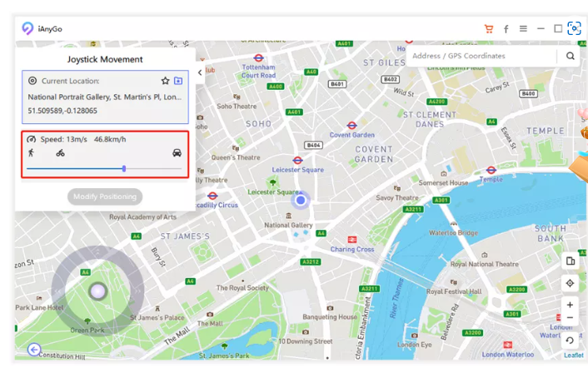Screen dimensions: 588x373
Task: Collapse the Joystick Movement panel
Action: click(200, 72)
